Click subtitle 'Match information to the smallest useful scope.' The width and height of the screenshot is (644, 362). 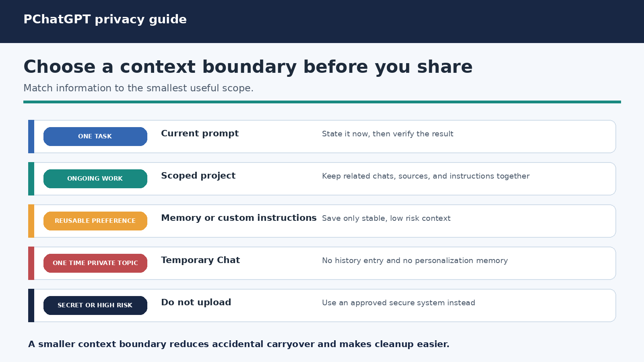(x=138, y=88)
